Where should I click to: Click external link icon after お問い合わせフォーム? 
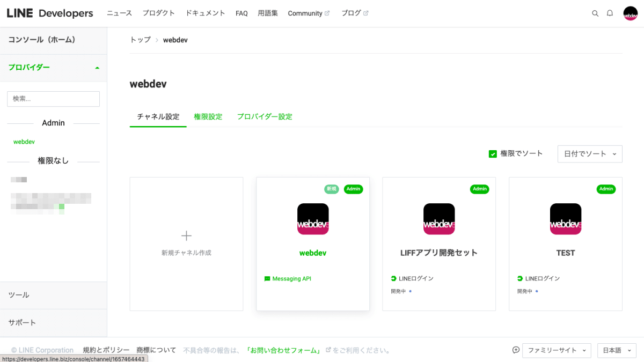pos(328,350)
